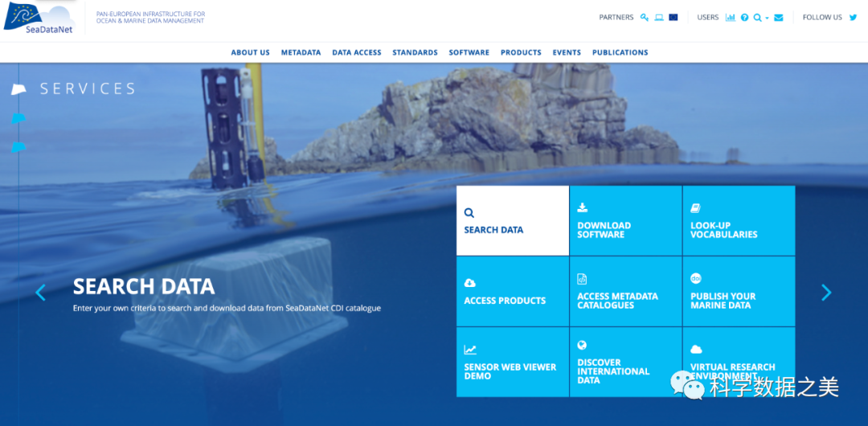Open the Sensor Web Viewer Demo tile
This screenshot has height=426, width=868.
click(x=513, y=362)
